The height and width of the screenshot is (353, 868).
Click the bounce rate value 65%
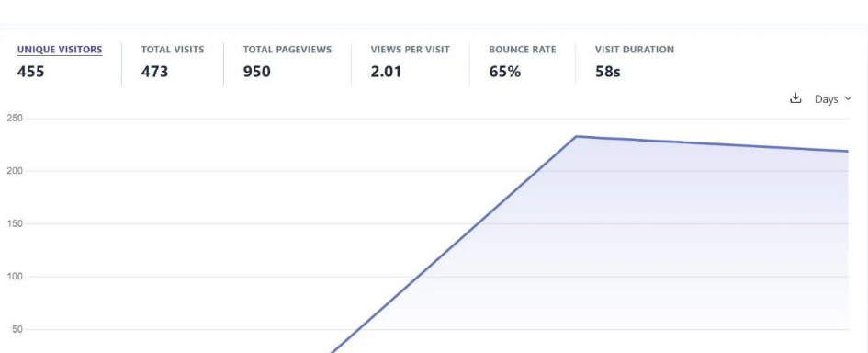(505, 72)
